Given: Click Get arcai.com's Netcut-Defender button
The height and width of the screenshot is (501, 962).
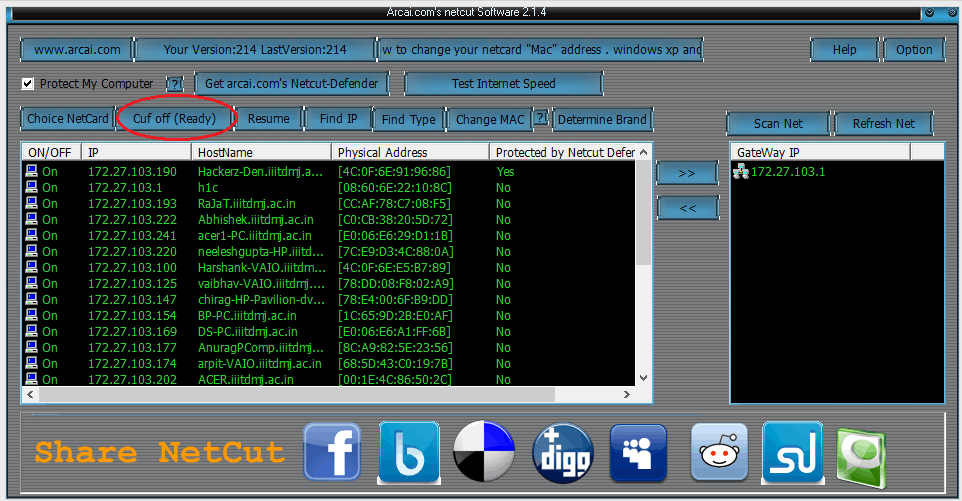Looking at the screenshot, I should 291,83.
